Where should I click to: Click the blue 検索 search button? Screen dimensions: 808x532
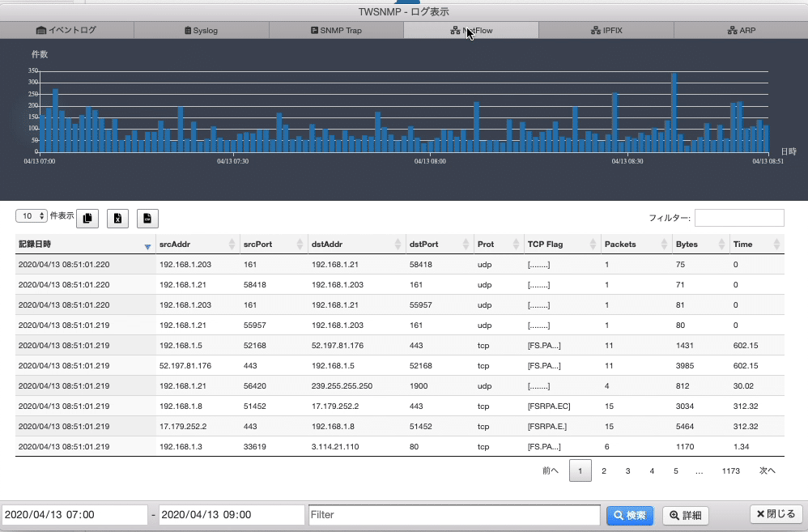[630, 516]
